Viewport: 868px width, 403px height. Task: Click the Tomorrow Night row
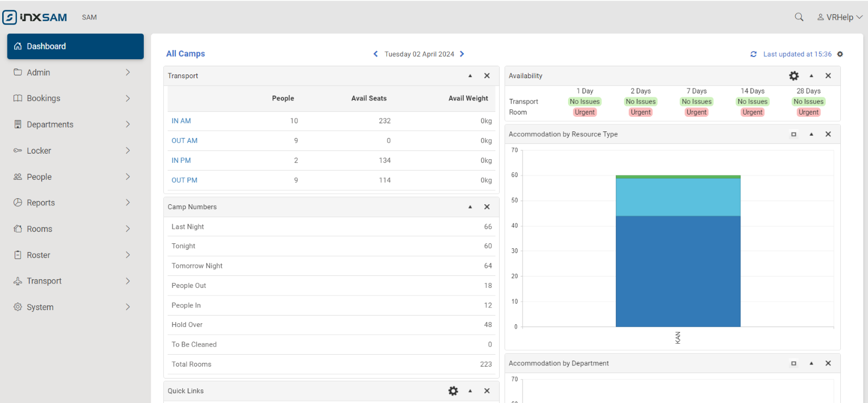tap(331, 266)
